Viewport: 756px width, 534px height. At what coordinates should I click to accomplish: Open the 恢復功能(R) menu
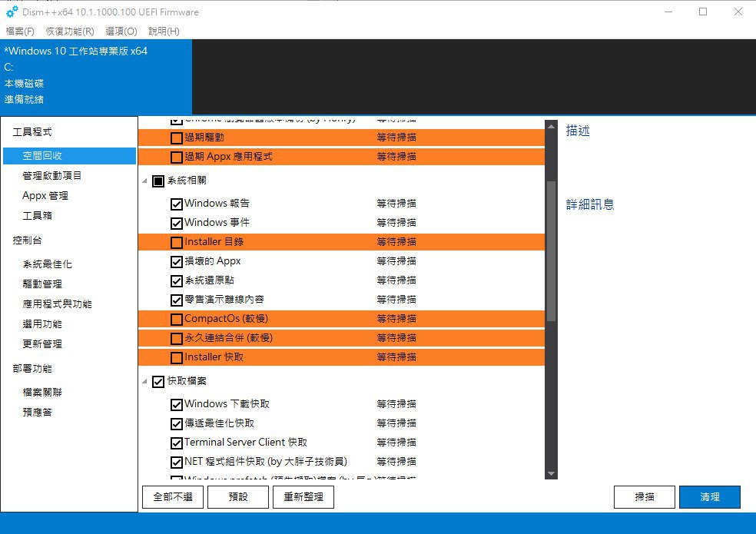70,32
